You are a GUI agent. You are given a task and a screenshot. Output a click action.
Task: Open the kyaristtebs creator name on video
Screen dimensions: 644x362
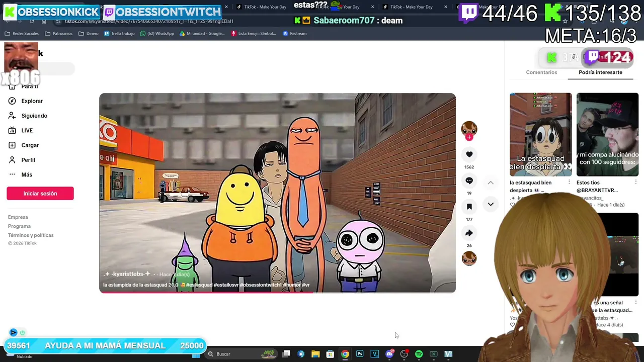(x=127, y=274)
